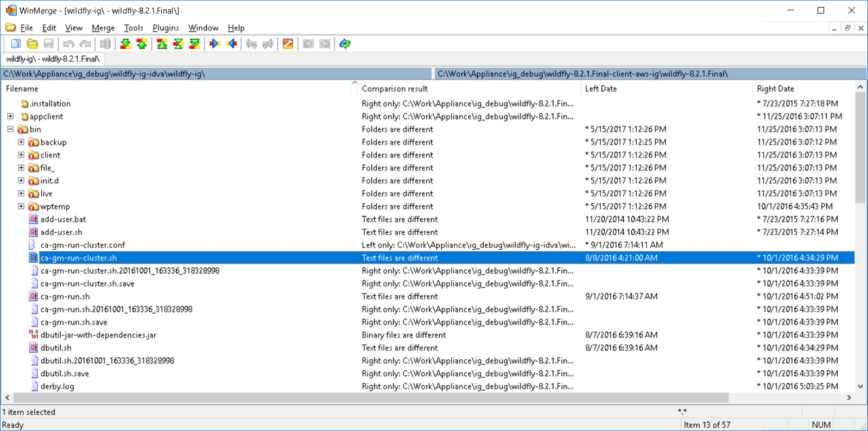Click the Copy to Left blue arrow icon
This screenshot has height=431, width=868.
pos(232,44)
